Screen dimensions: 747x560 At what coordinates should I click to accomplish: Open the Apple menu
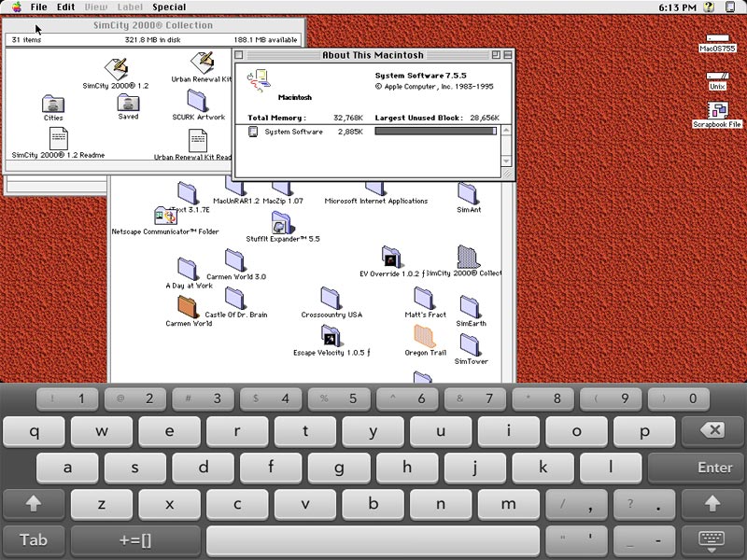(x=16, y=7)
